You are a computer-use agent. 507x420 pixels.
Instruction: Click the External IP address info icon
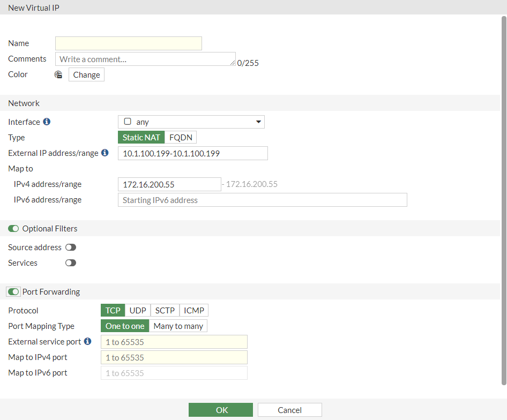tap(105, 153)
